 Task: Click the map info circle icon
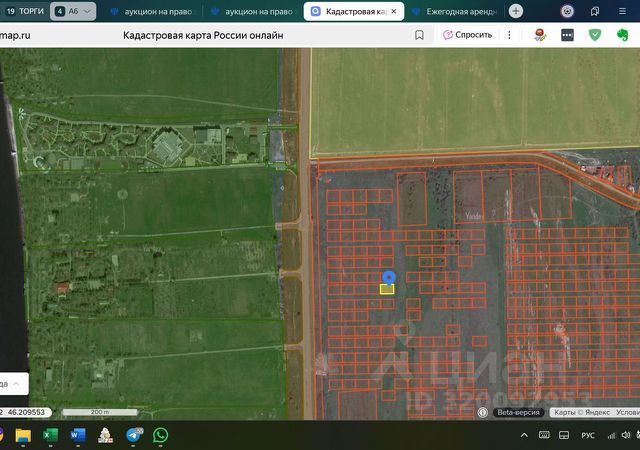(483, 412)
